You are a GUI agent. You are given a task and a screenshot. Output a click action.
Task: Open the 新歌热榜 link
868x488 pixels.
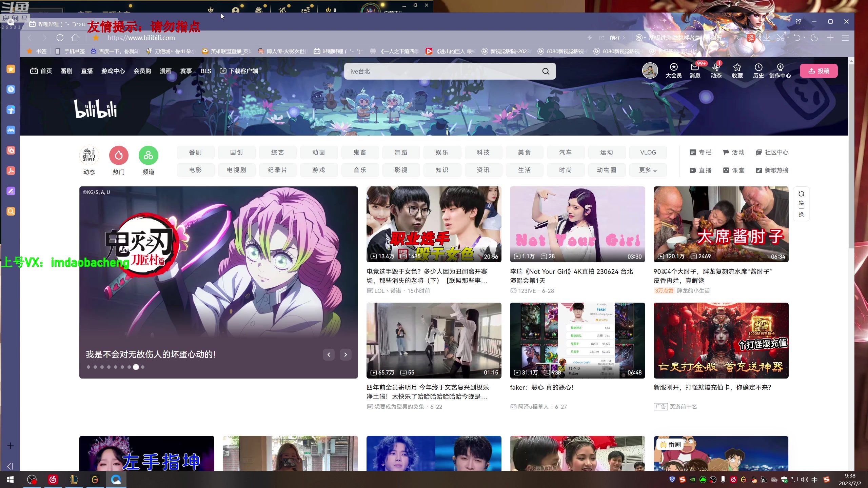(x=772, y=170)
